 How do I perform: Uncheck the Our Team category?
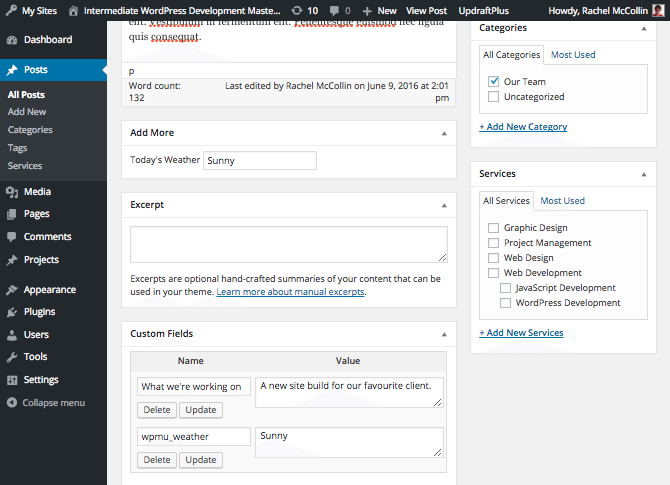494,81
